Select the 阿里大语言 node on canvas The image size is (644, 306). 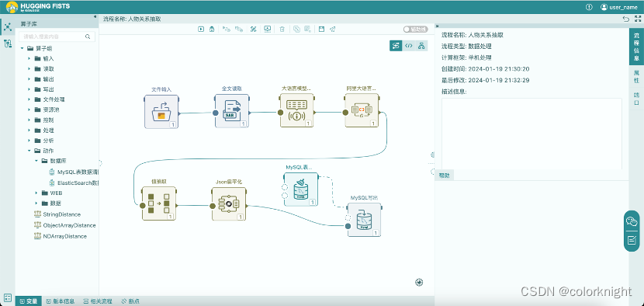pos(362,110)
